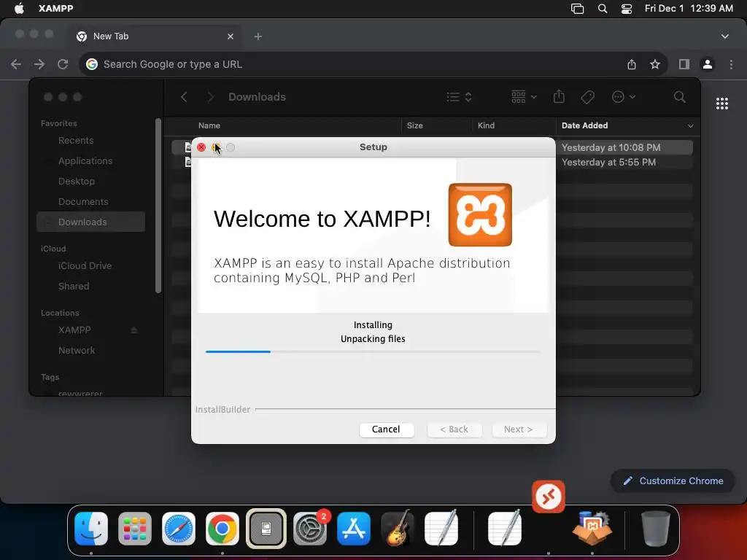Viewport: 747px width, 560px height.
Task: Click Finder sidebar scrollbar
Action: tap(158, 206)
